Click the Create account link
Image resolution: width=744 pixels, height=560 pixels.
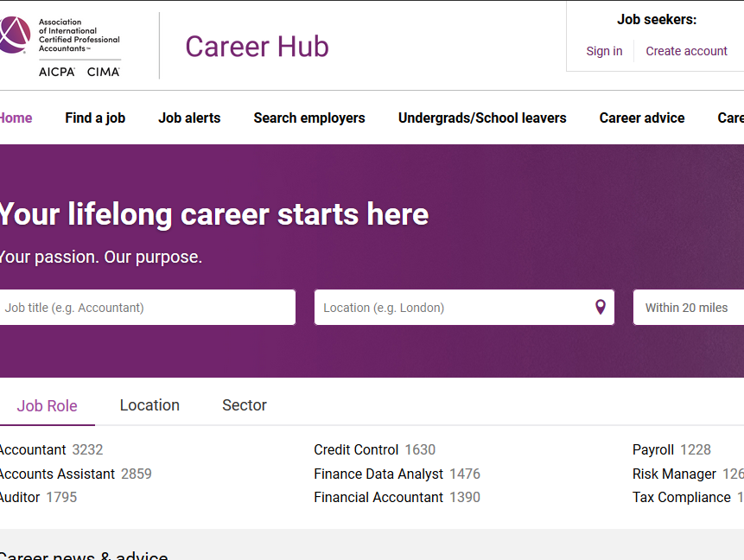(687, 51)
